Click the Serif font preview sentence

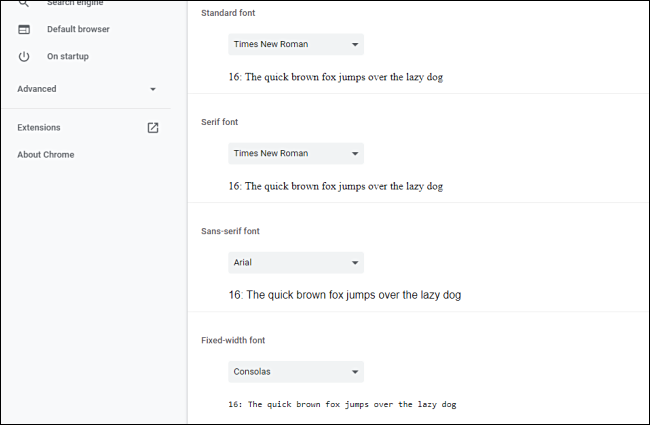(335, 186)
